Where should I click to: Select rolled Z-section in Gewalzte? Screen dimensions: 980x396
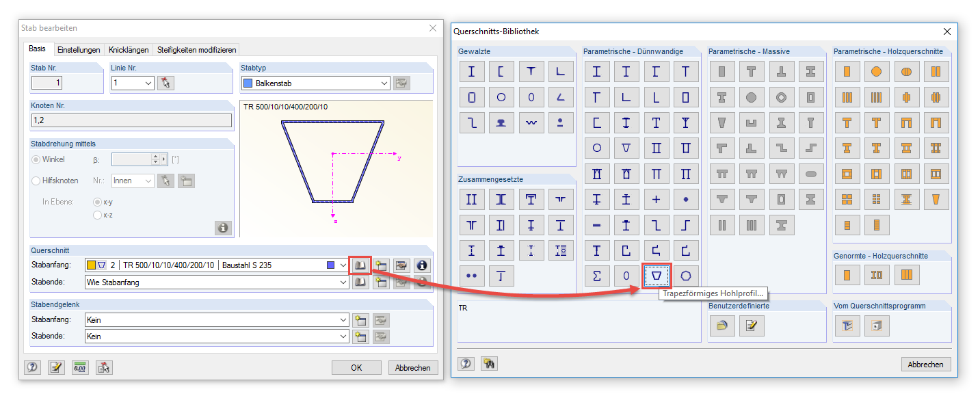click(472, 122)
